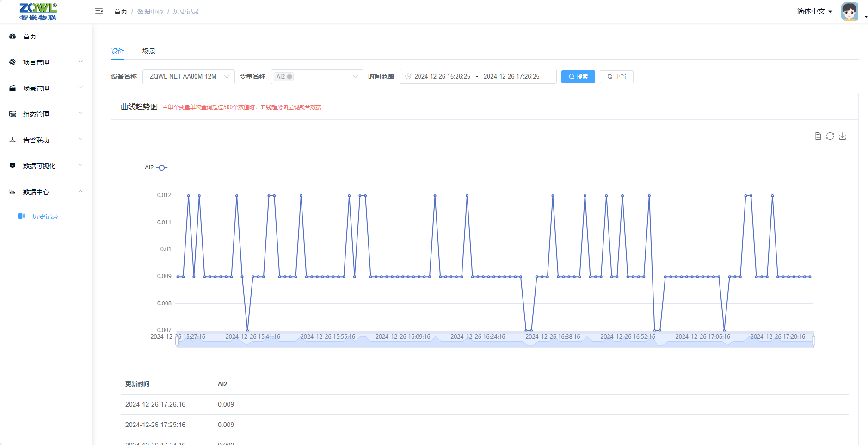The image size is (868, 445).
Task: Click the user avatar in the header
Action: [x=850, y=12]
